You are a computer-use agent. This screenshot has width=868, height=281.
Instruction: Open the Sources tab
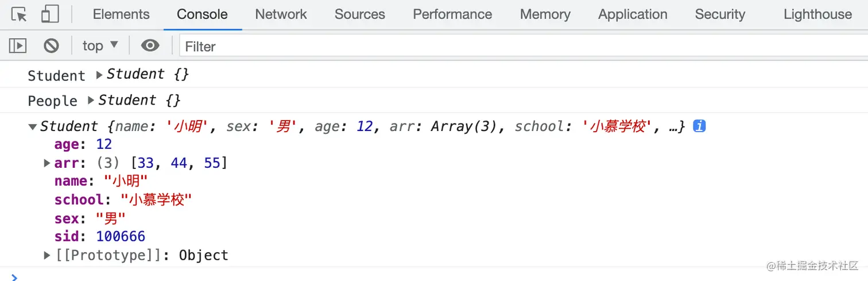point(359,14)
